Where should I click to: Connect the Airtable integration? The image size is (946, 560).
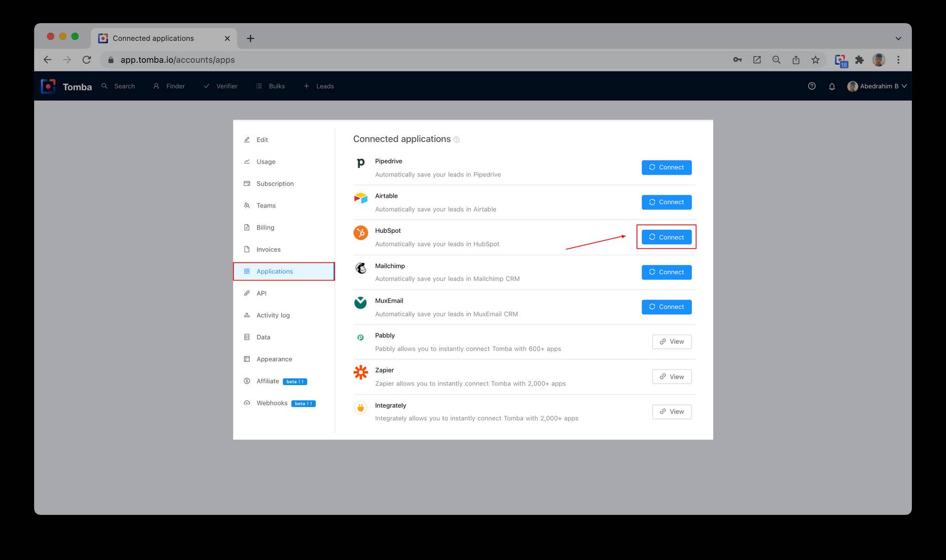(666, 202)
